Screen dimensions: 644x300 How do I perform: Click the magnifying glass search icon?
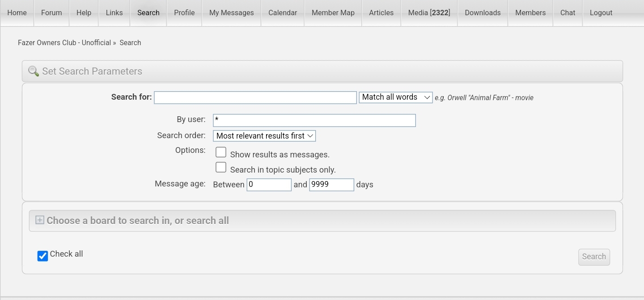pyautogui.click(x=34, y=72)
